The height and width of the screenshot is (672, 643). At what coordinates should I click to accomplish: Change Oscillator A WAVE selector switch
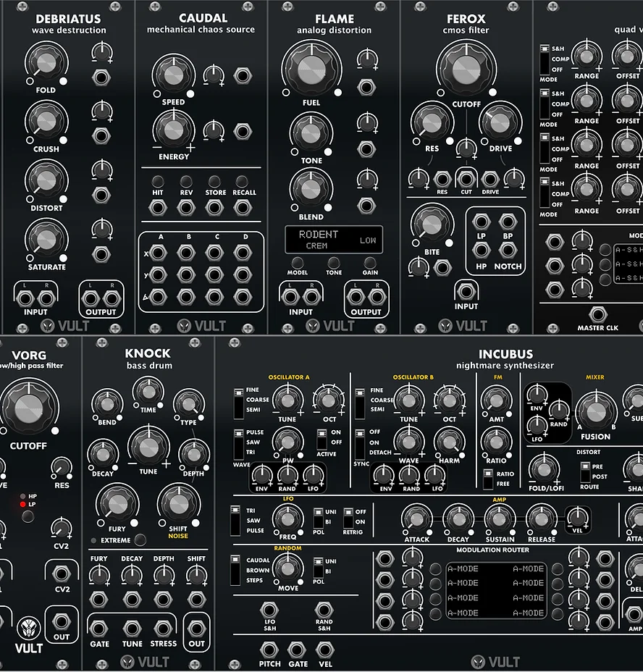[239, 444]
